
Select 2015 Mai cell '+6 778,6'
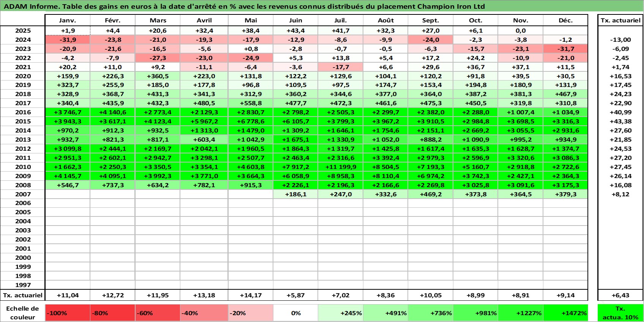point(251,122)
